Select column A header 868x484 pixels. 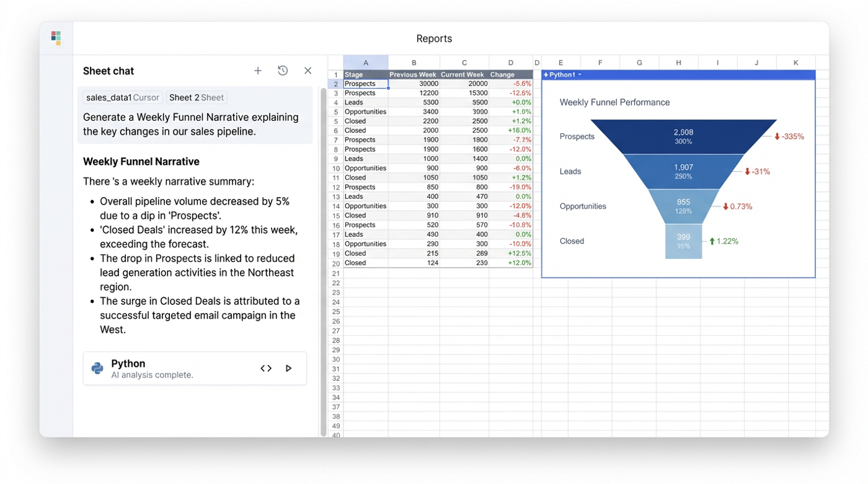[x=366, y=63]
